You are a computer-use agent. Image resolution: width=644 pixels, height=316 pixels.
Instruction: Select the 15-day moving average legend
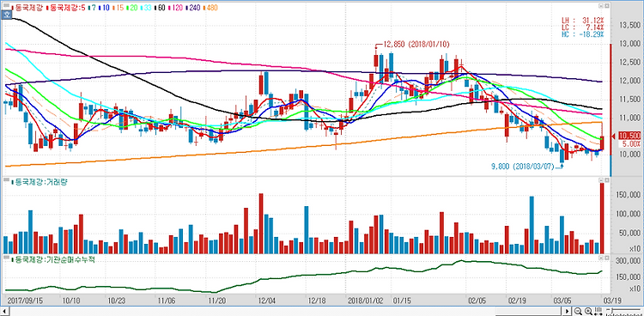tap(118, 8)
